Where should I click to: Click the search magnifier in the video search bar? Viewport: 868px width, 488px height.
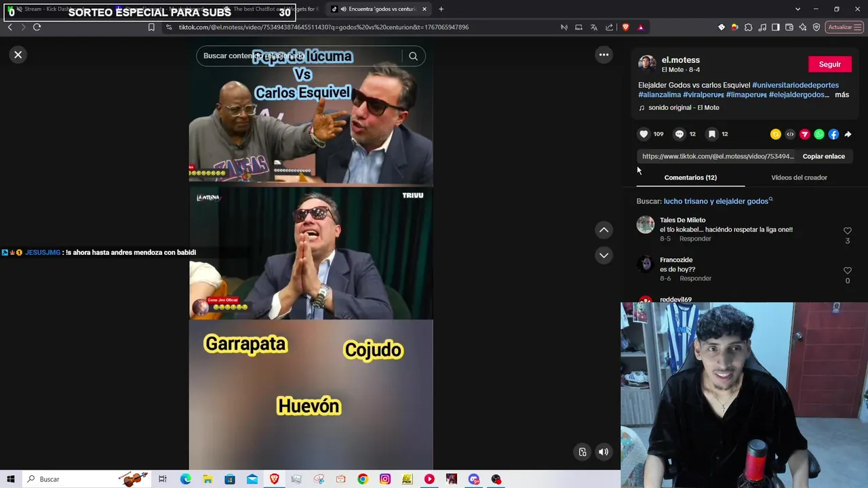[x=413, y=56]
